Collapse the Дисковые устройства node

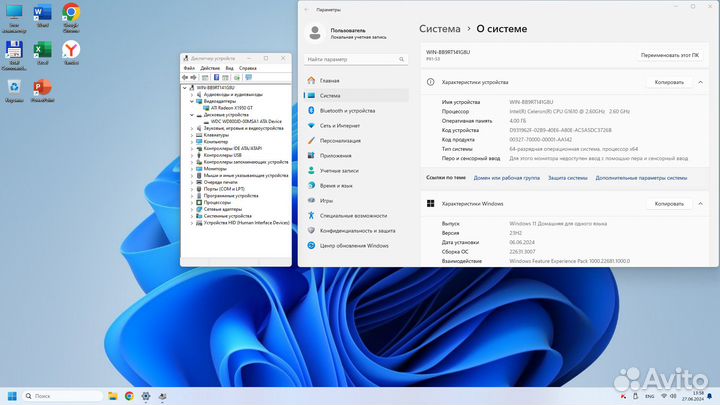coord(192,115)
